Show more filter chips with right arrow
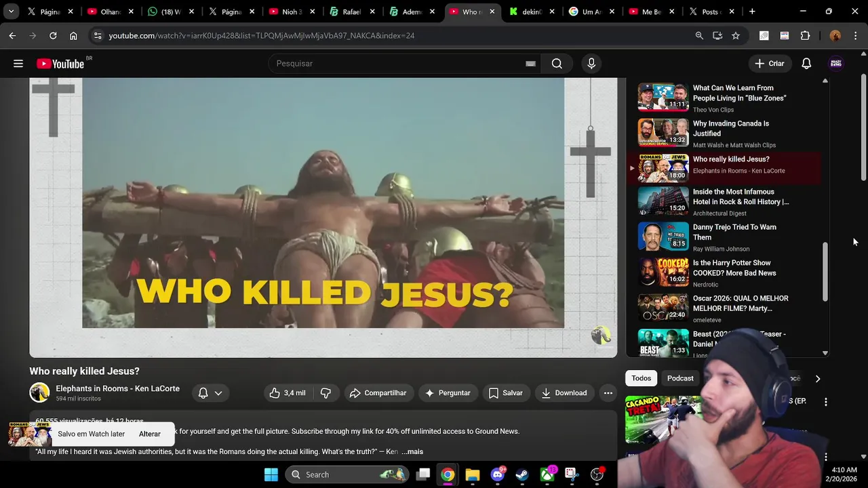 click(x=817, y=379)
